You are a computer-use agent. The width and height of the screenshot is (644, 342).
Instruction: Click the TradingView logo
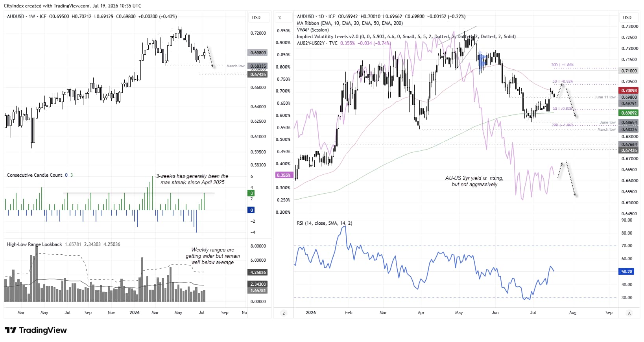click(x=36, y=330)
